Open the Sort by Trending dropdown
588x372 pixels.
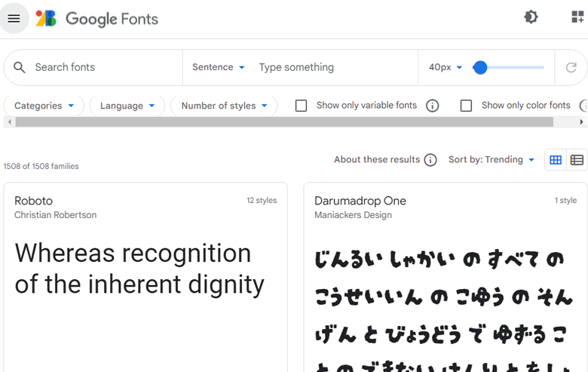click(x=492, y=159)
